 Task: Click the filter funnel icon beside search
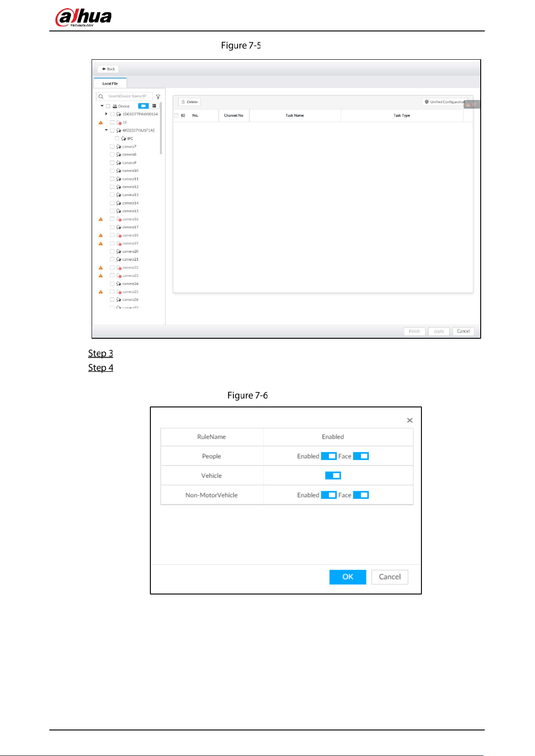tap(158, 96)
